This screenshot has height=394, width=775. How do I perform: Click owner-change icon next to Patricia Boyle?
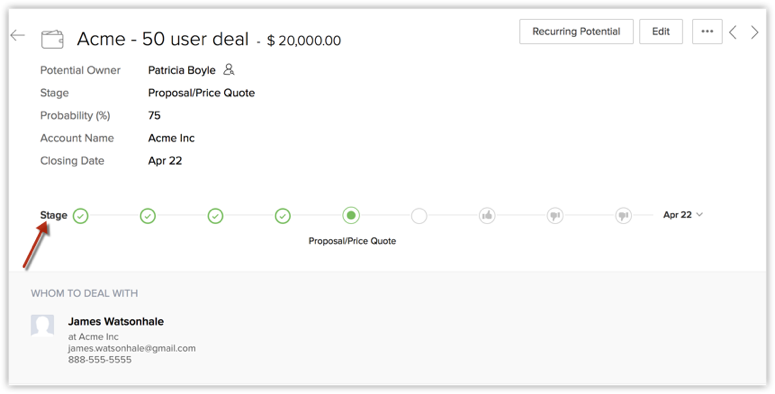click(x=228, y=70)
